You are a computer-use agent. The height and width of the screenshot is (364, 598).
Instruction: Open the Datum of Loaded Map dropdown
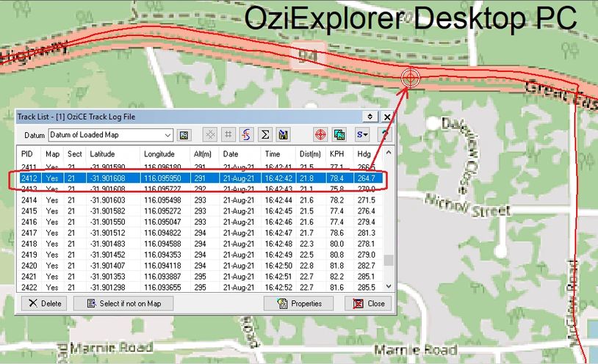[111, 135]
